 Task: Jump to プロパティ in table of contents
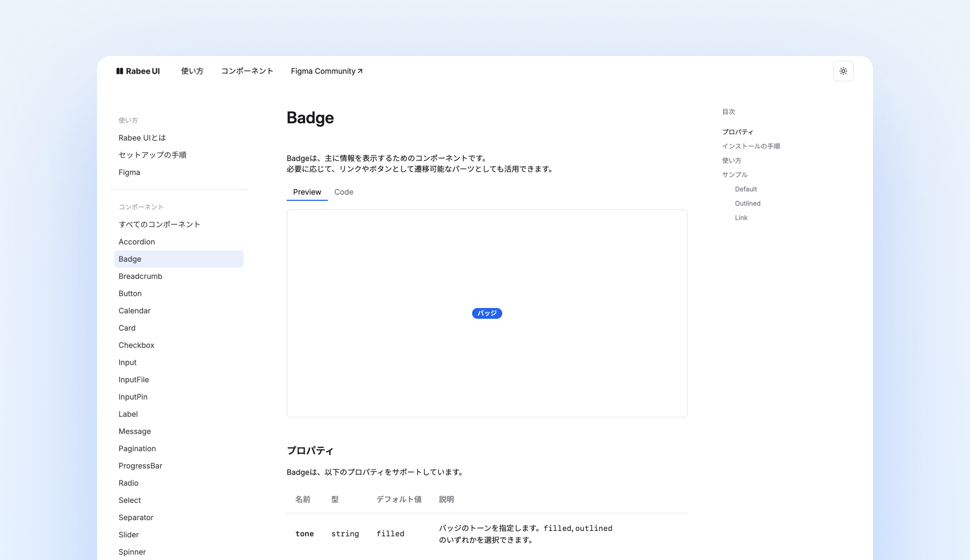(738, 132)
